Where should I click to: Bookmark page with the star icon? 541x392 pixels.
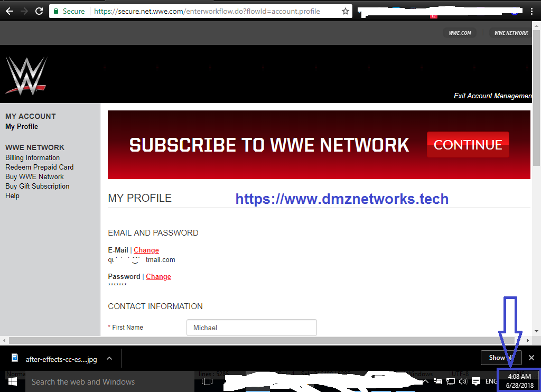click(x=346, y=11)
